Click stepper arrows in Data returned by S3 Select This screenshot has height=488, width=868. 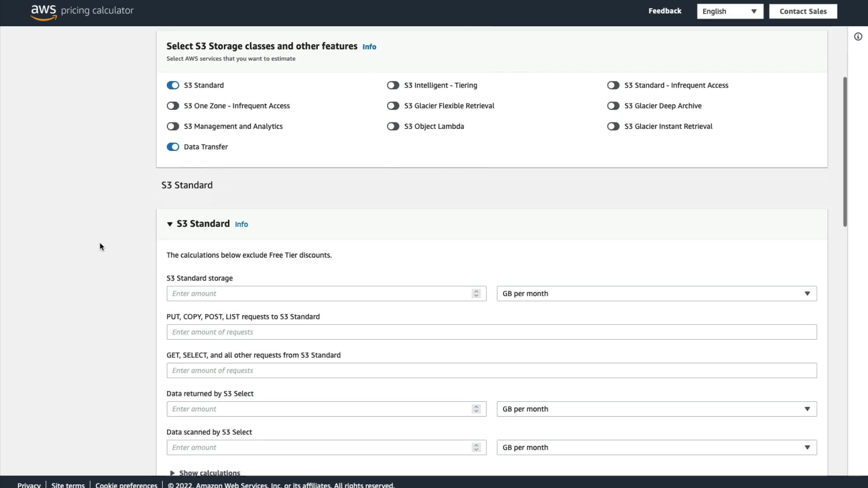click(476, 409)
